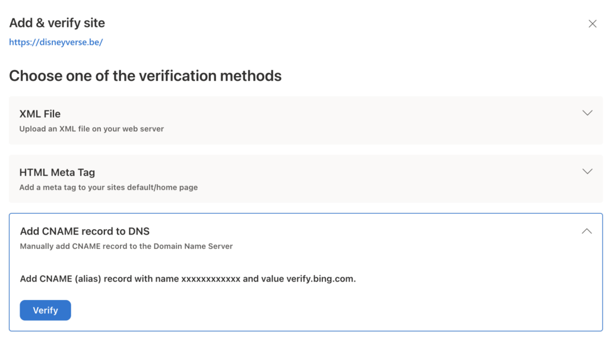Select the XML File method title

40,113
